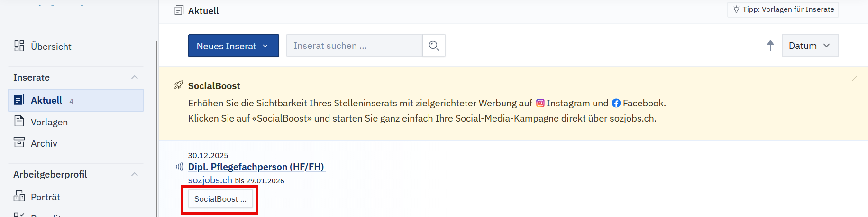The width and height of the screenshot is (868, 217).
Task: Collapse the Inserate sidebar section
Action: coord(135,77)
